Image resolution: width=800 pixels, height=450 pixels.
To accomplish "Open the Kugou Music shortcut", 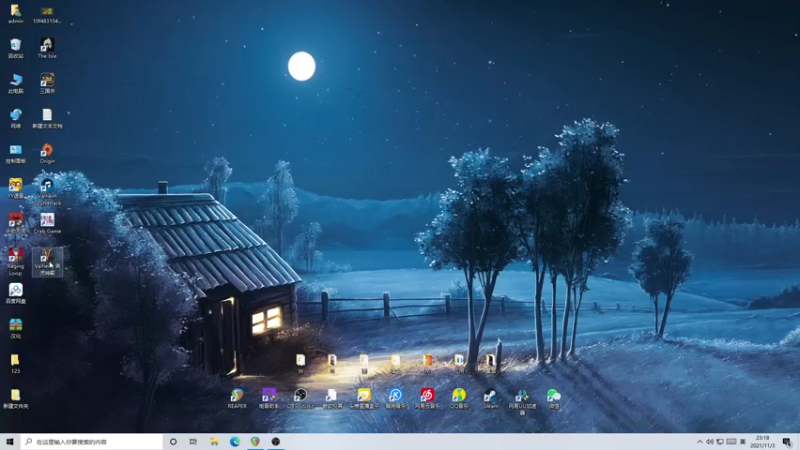I will 395,398.
